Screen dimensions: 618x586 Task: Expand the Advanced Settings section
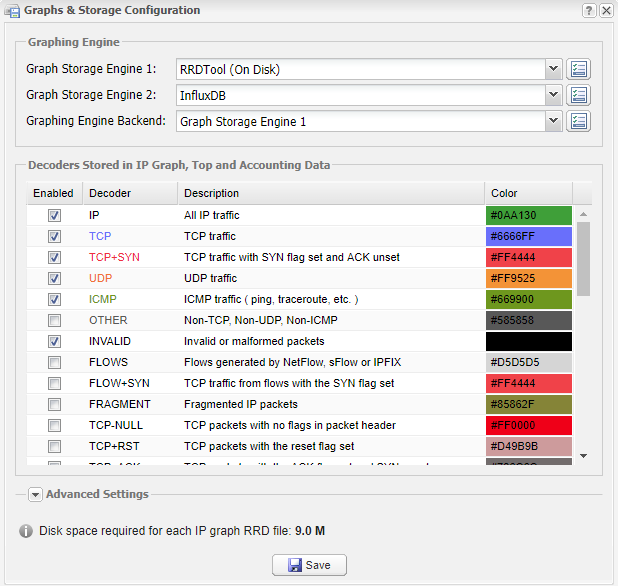(35, 494)
